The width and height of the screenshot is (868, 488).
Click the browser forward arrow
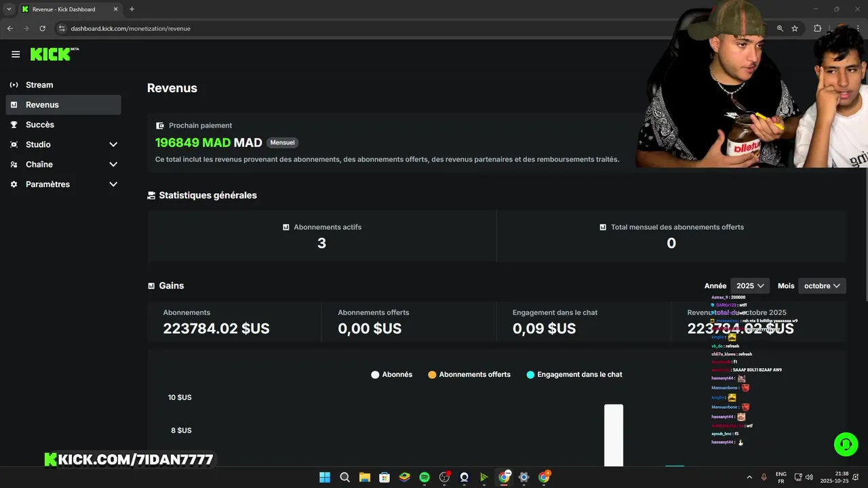click(26, 28)
